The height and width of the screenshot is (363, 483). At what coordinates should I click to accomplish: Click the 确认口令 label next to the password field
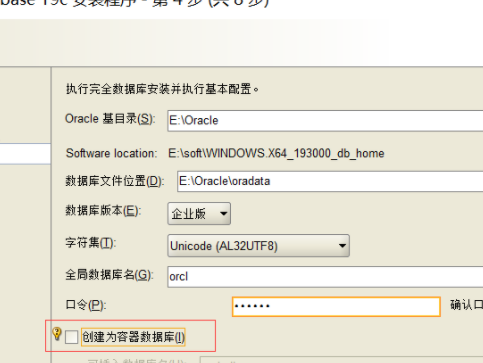466,305
